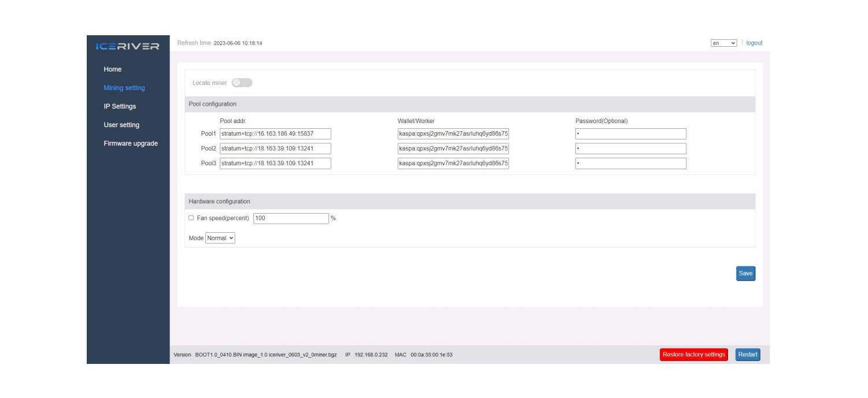
Task: Focus the Pool2 address input
Action: point(275,148)
